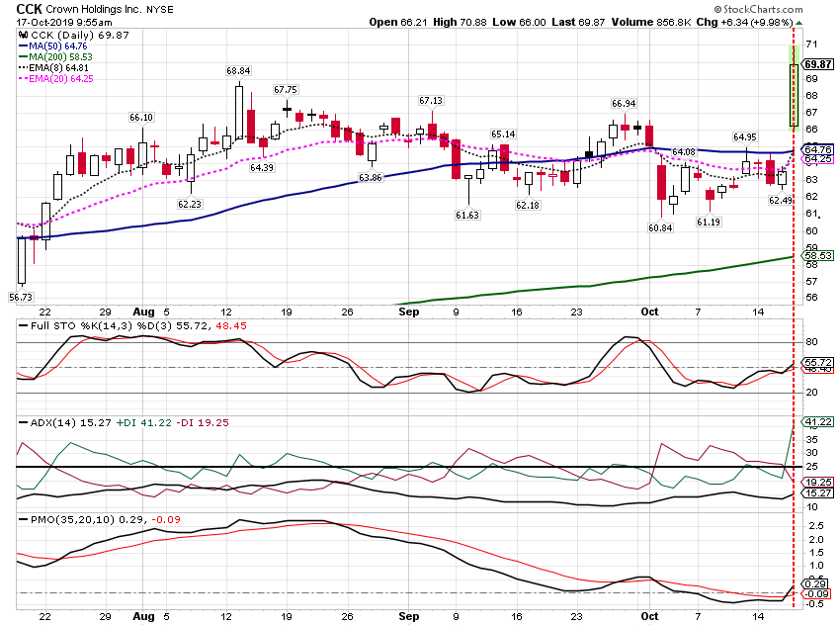Click the 0.29 PMO axis flag
The height and width of the screenshot is (626, 840).
coord(815,583)
